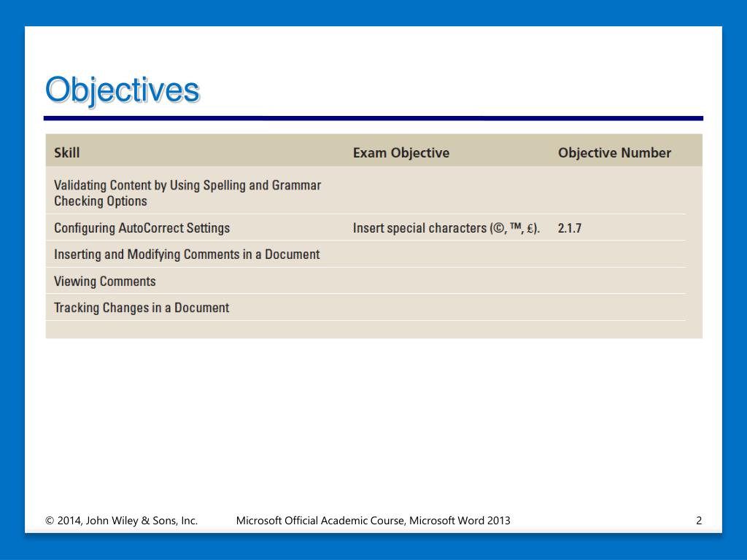Click Inserting and Modifying Comments in a Document
This screenshot has width=747, height=560.
[187, 254]
